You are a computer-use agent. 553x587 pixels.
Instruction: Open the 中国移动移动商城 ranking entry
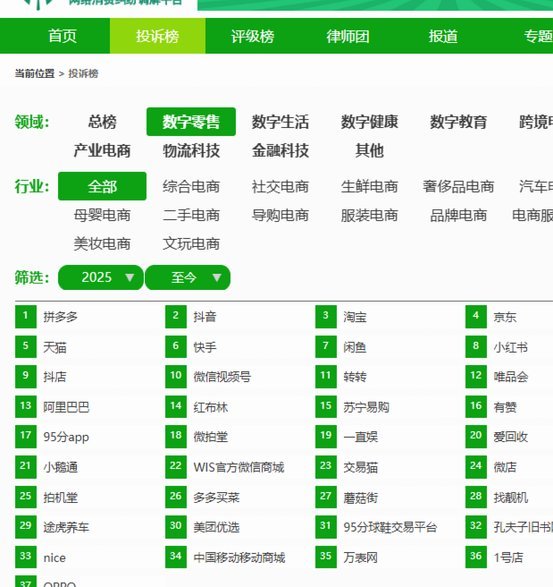(x=239, y=558)
